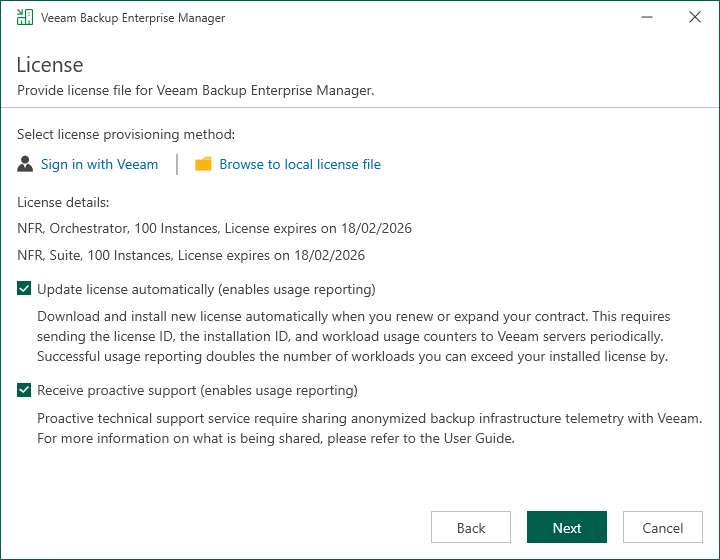Image resolution: width=720 pixels, height=560 pixels.
Task: Minimize the Veeam installer window
Action: (x=639, y=18)
